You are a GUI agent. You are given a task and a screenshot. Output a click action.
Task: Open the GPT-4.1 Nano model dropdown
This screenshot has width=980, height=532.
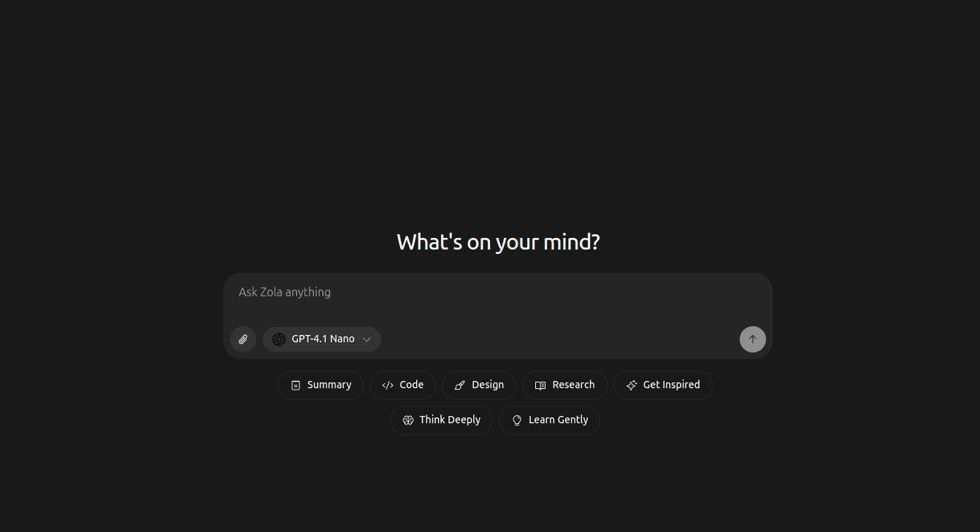(x=322, y=339)
